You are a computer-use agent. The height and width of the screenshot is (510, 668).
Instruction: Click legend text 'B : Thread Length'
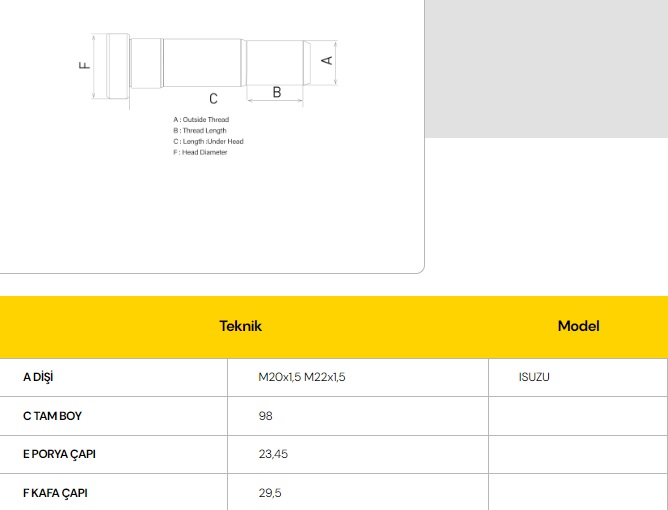(200, 130)
